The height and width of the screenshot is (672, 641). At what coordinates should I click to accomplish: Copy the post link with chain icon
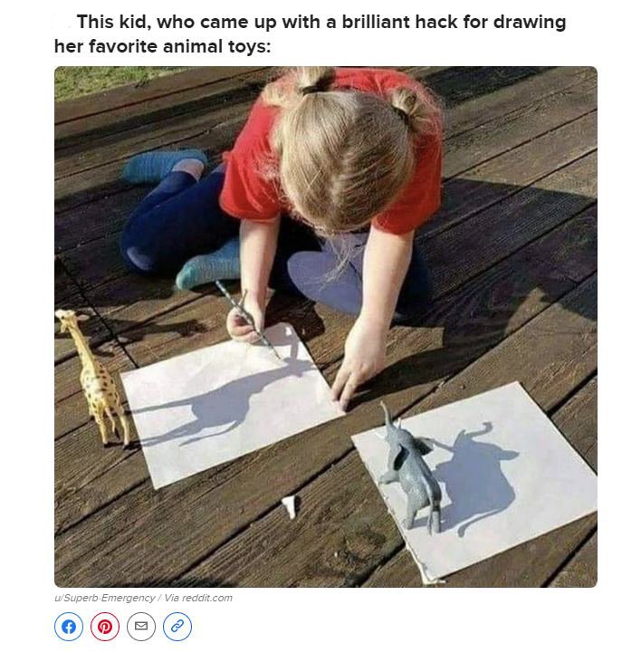click(177, 627)
